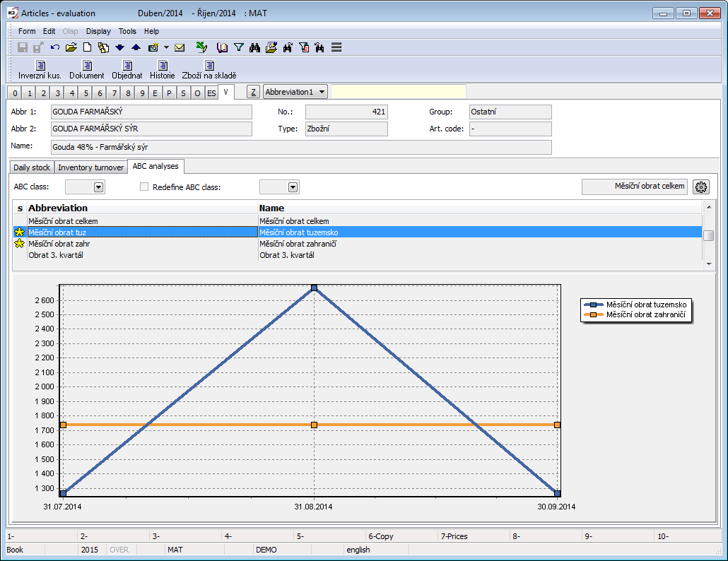
Task: Enable the Redefine ABC class checkbox
Action: [144, 187]
